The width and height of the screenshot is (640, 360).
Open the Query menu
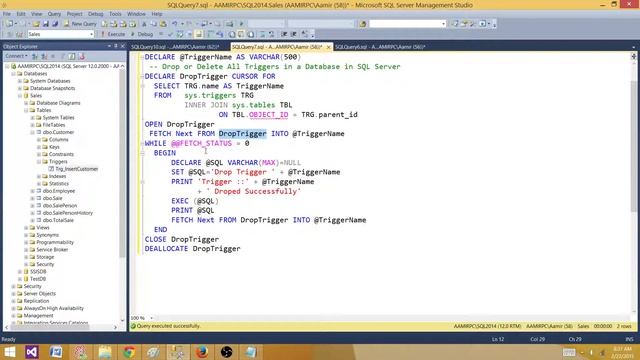click(54, 14)
